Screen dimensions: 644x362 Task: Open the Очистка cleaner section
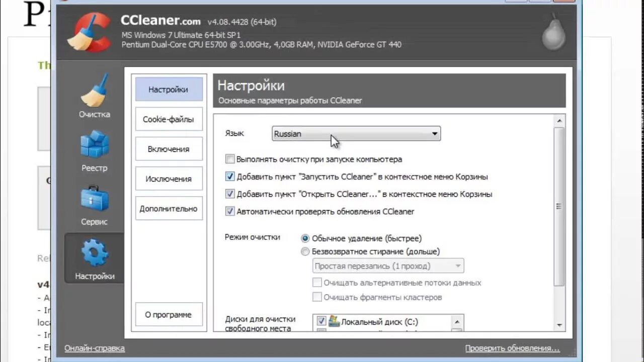[94, 96]
